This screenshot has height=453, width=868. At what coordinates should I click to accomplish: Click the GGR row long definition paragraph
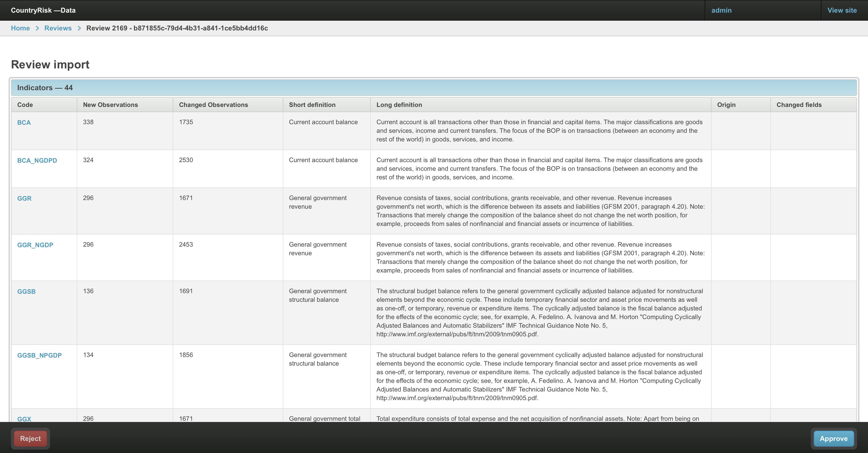click(x=540, y=211)
